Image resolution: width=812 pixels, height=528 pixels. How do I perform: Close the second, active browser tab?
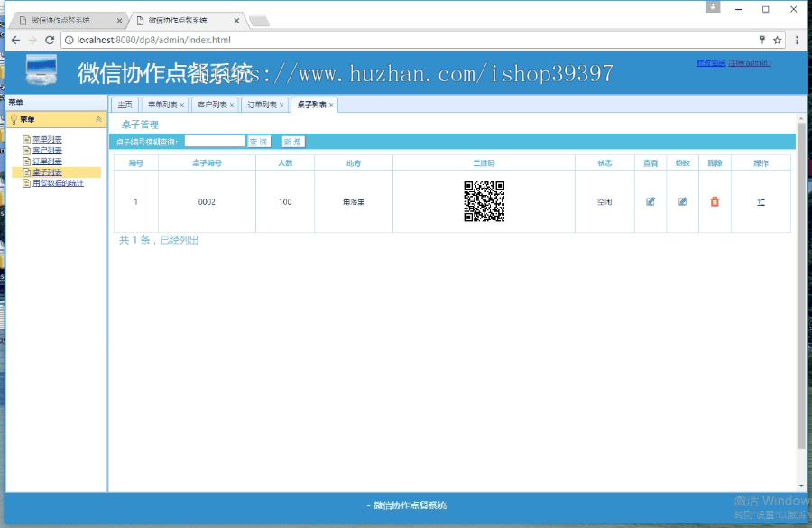236,21
